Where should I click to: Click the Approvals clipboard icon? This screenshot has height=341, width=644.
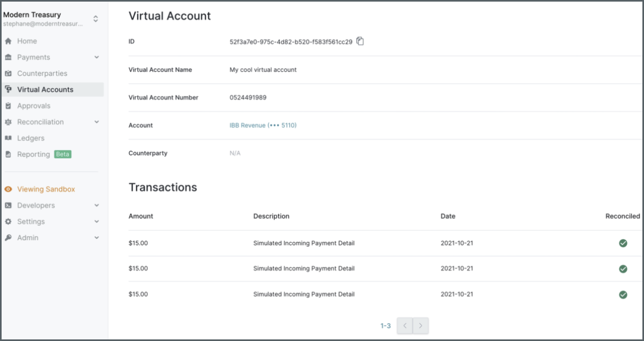pos(8,106)
